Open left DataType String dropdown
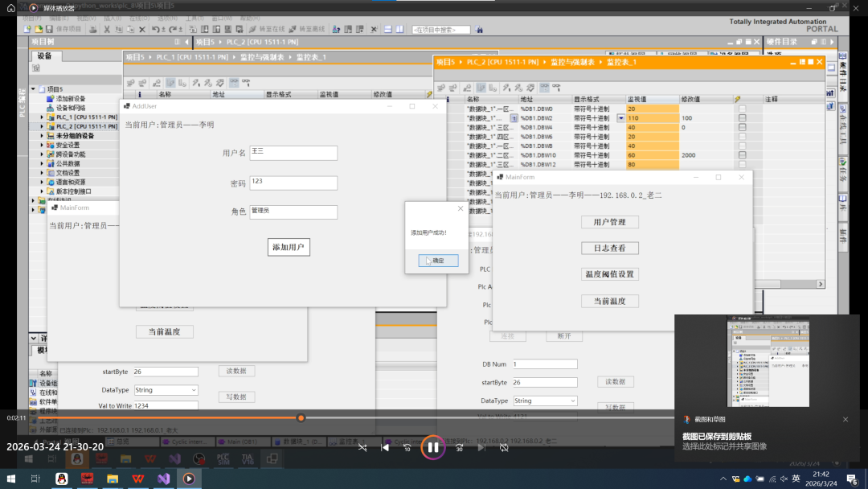 pos(193,390)
